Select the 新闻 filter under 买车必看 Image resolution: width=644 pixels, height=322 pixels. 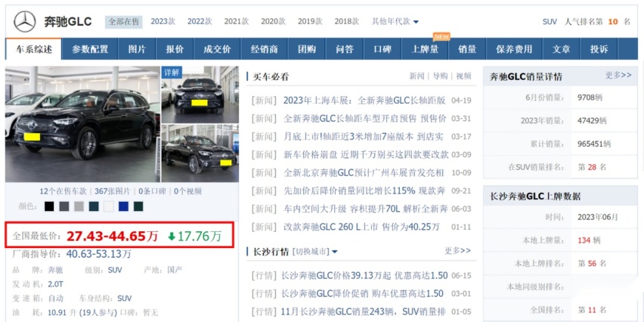(x=416, y=76)
